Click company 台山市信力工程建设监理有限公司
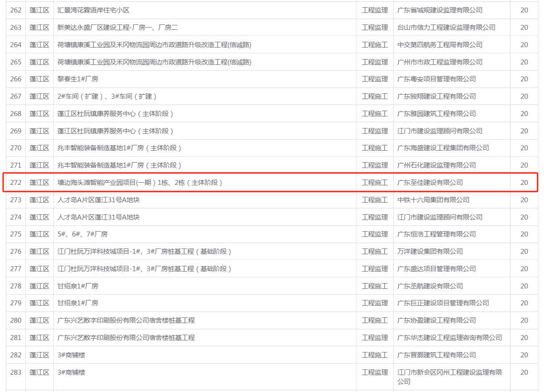The height and width of the screenshot is (392, 546). coord(446,27)
